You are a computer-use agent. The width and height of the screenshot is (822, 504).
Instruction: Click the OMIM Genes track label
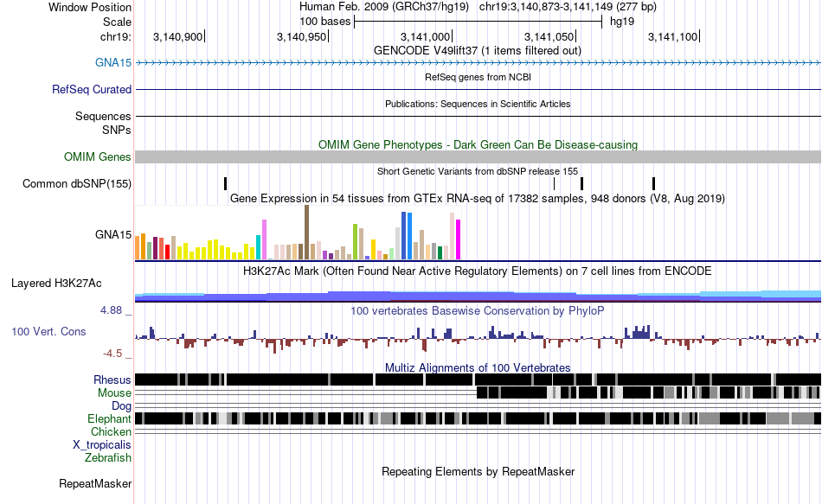pos(97,157)
